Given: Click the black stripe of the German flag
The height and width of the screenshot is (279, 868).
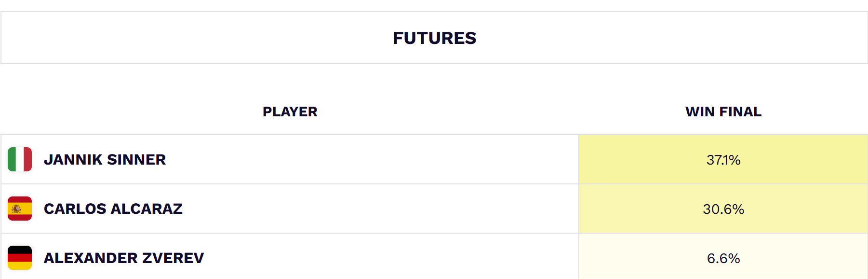Looking at the screenshot, I should click(20, 250).
